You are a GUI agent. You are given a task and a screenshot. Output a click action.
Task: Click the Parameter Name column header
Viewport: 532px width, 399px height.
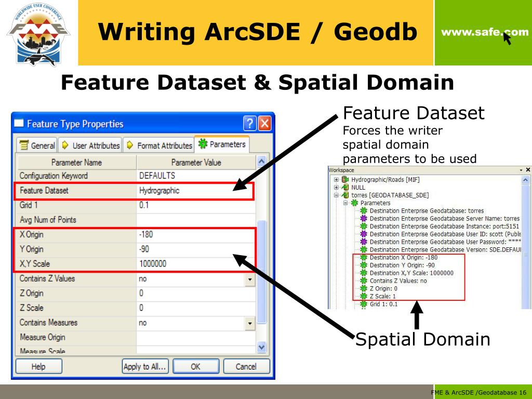click(77, 163)
